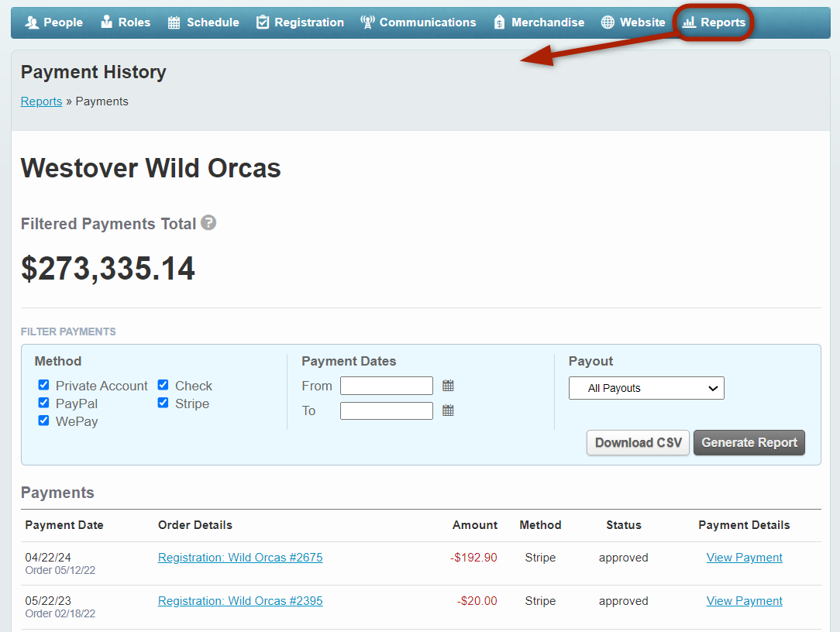Uncheck the WePay method checkbox

[x=44, y=421]
